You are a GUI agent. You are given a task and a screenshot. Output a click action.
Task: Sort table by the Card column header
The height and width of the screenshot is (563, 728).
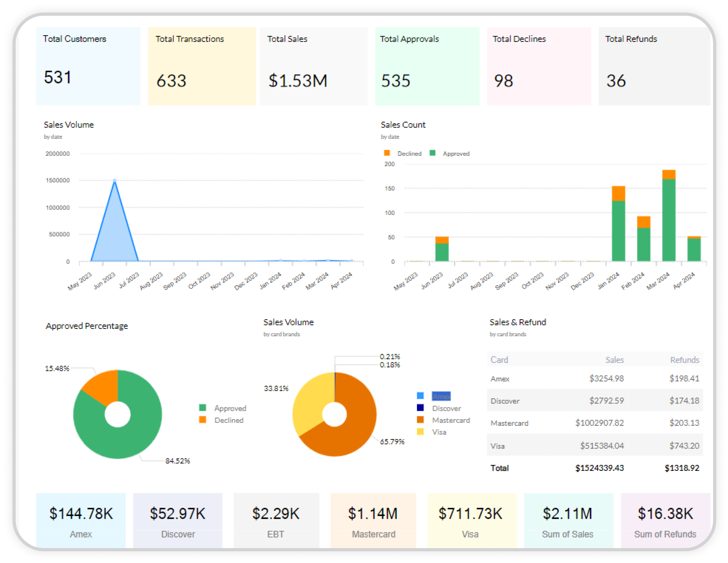499,360
